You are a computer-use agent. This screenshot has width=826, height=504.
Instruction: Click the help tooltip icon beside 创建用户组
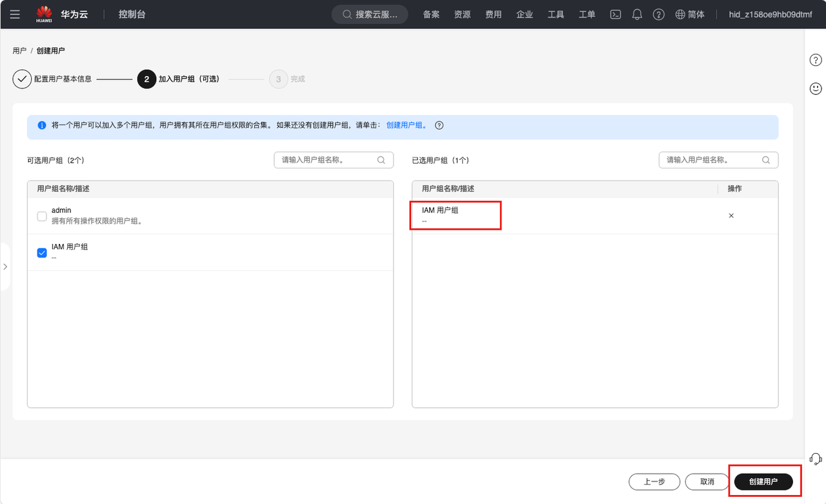pyautogui.click(x=439, y=126)
